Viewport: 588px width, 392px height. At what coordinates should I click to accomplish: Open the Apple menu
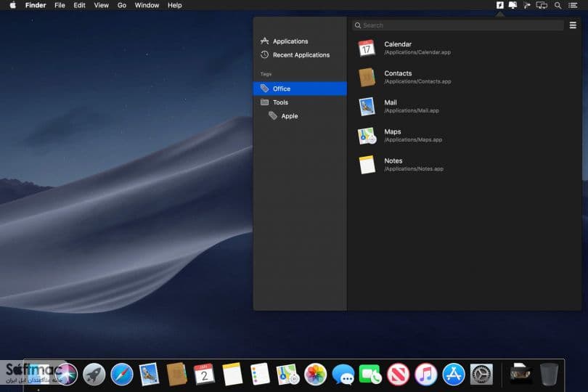(12, 5)
